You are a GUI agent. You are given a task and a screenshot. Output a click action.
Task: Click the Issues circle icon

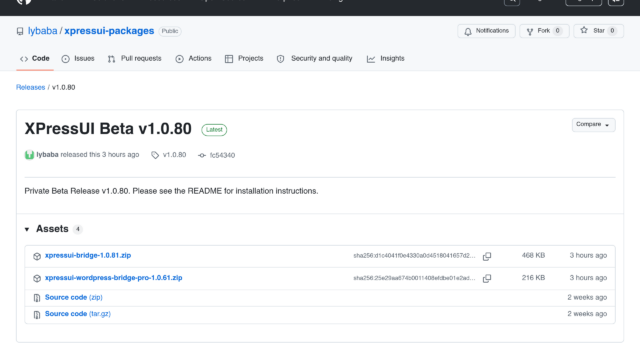coord(65,59)
